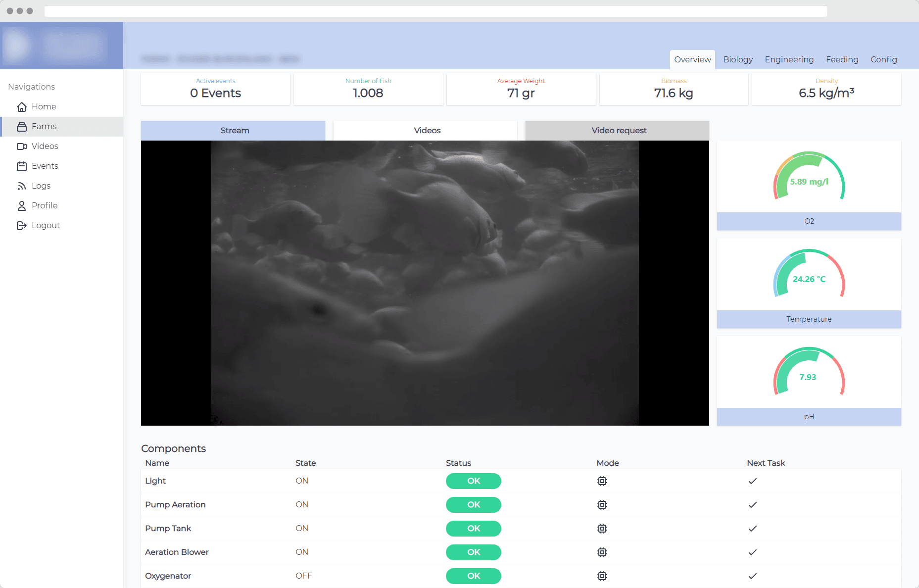This screenshot has height=588, width=919.
Task: Click the OK status for Pump Tank
Action: 473,528
